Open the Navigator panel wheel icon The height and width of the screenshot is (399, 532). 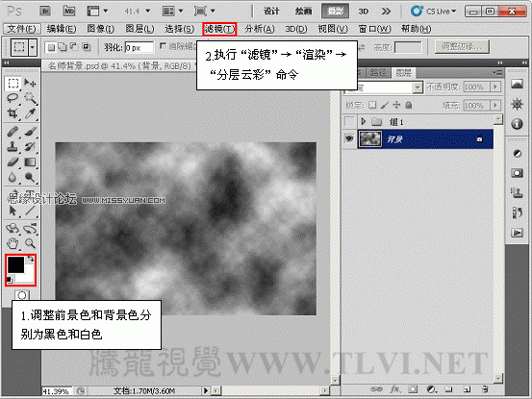[x=517, y=104]
